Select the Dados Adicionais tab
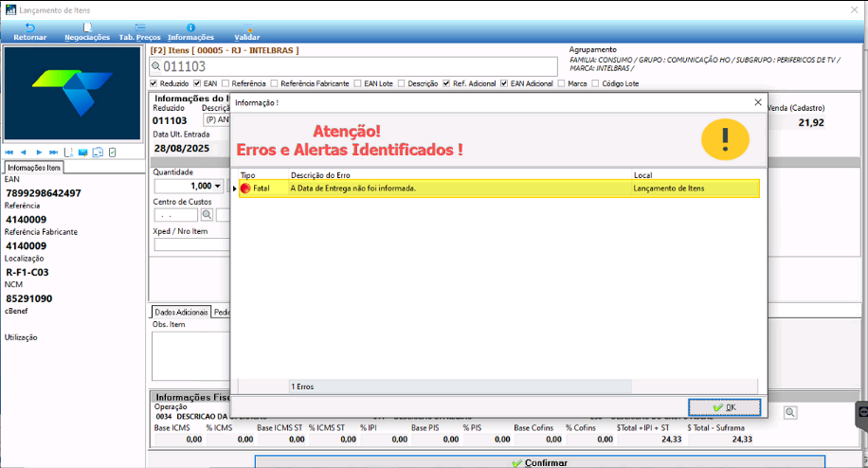This screenshot has width=868, height=468. click(181, 312)
